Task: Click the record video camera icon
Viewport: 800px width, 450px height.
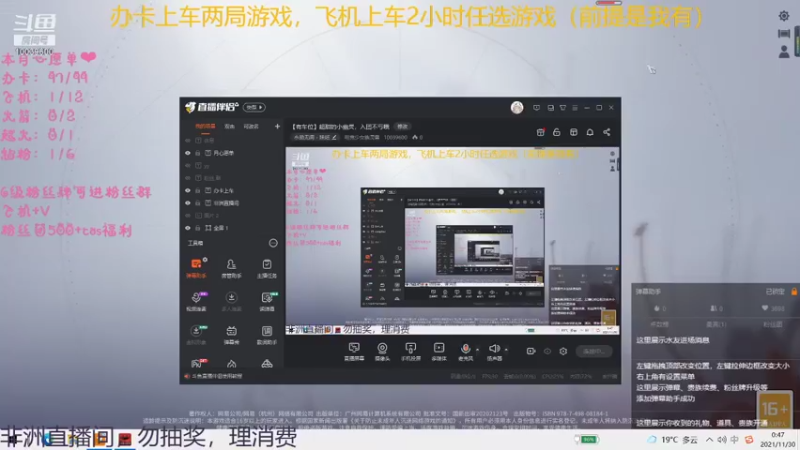Action: [x=531, y=351]
